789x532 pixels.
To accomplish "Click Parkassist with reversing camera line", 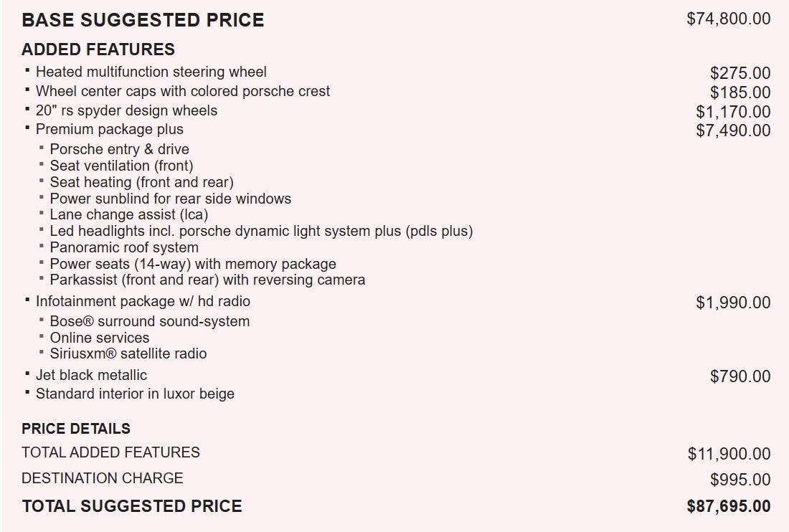I will point(207,280).
